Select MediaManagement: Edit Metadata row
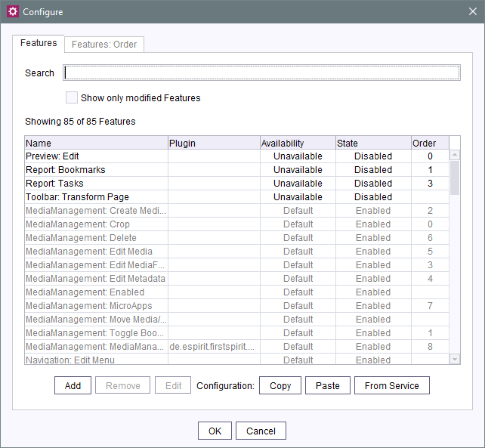Image resolution: width=485 pixels, height=448 pixels. [x=236, y=279]
